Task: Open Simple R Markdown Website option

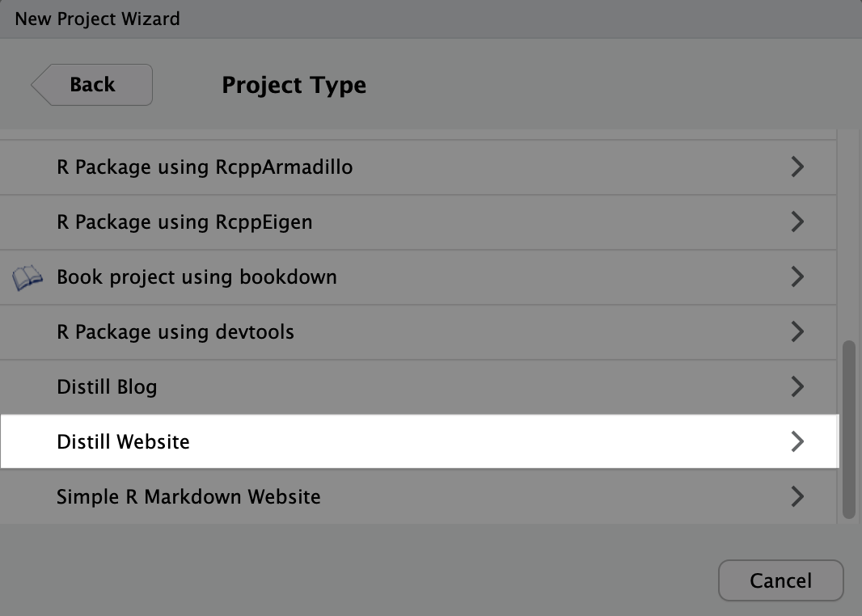Action: point(188,496)
